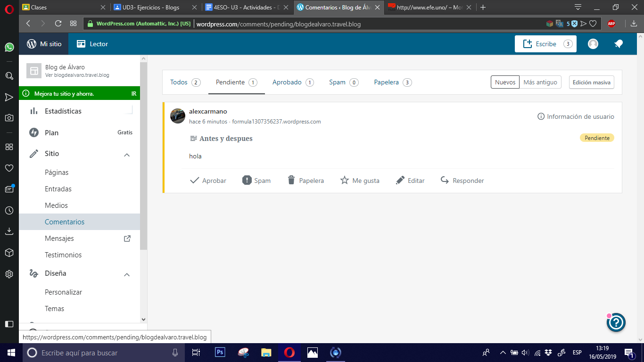Image resolution: width=644 pixels, height=362 pixels.
Task: Approve the pending comment with checkmark
Action: (x=208, y=181)
